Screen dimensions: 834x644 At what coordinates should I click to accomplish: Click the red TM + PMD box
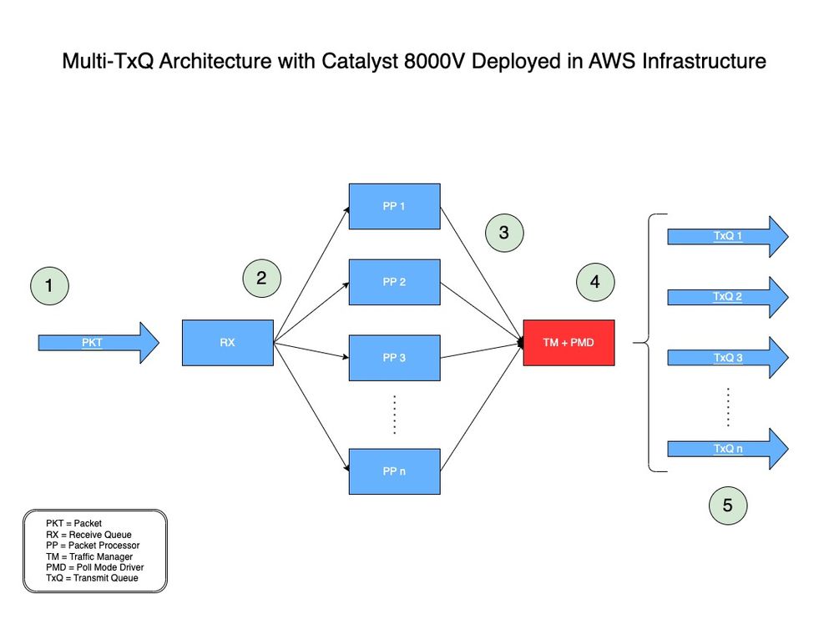[x=569, y=343]
